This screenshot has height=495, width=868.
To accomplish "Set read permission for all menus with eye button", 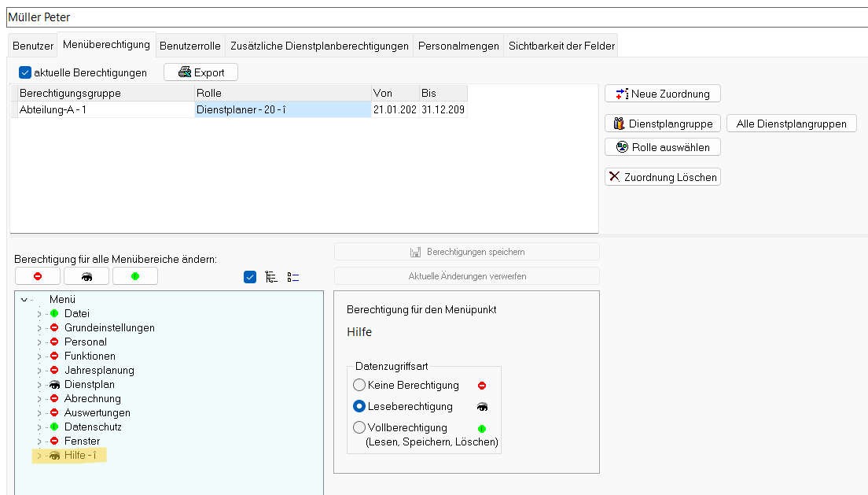I will coord(86,276).
